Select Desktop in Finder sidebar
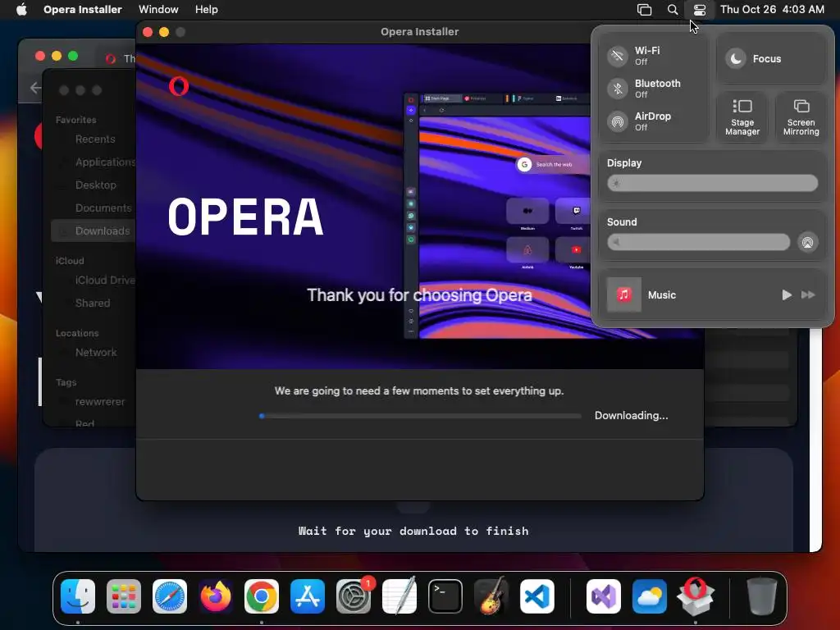The width and height of the screenshot is (840, 630). [x=95, y=185]
